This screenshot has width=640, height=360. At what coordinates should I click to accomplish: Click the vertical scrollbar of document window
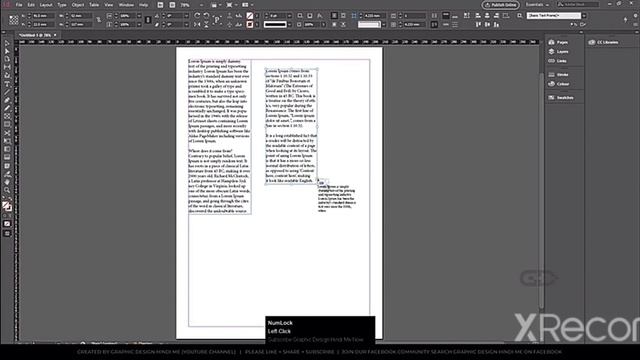tap(542, 191)
